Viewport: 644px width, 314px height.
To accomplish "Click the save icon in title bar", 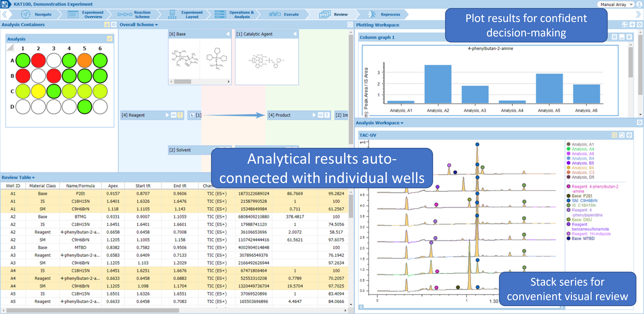I will point(5,4).
